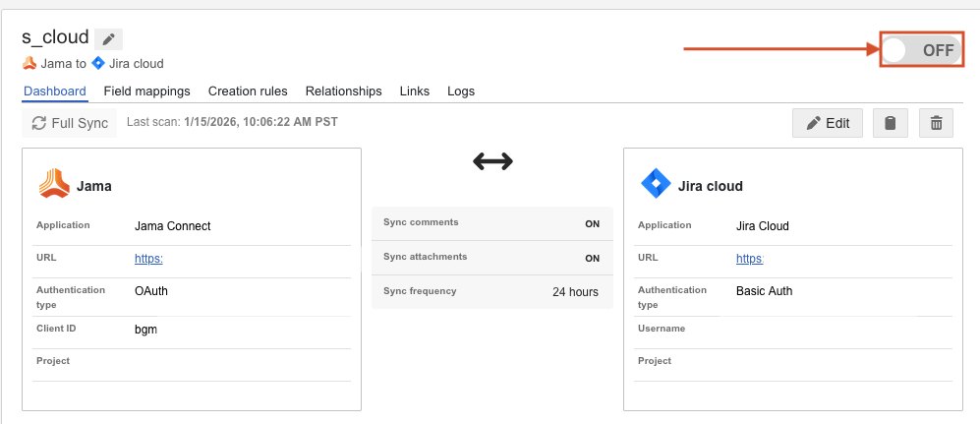Click the Sync frequency label

pyautogui.click(x=420, y=291)
